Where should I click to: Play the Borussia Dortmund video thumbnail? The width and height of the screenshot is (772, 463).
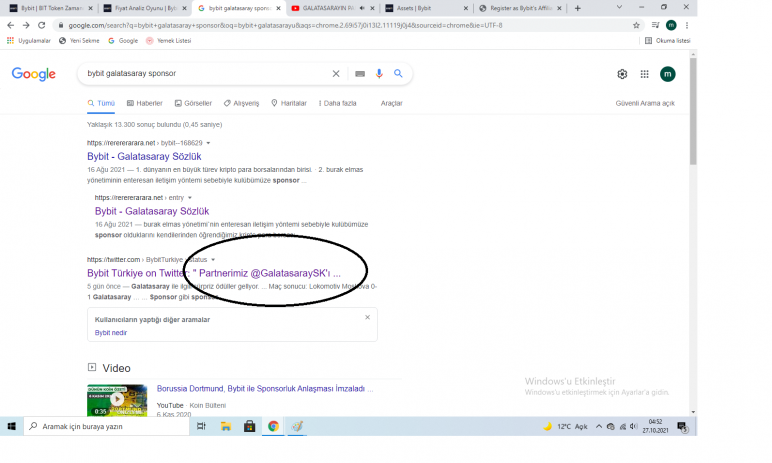click(x=117, y=400)
